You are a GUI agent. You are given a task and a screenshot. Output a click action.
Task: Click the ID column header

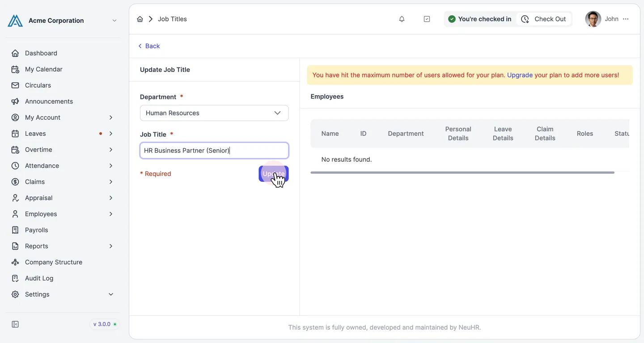pos(363,134)
